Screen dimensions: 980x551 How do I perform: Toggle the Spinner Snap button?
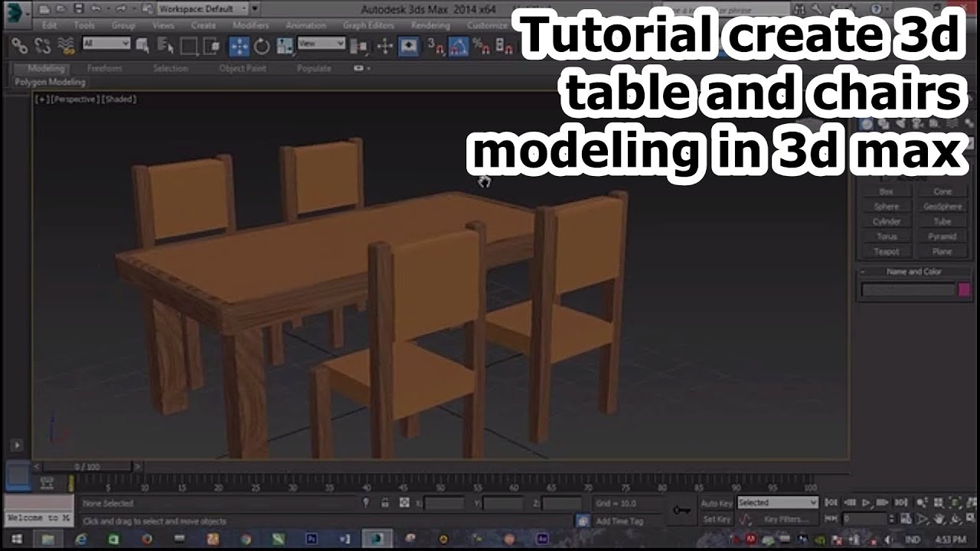pos(504,47)
